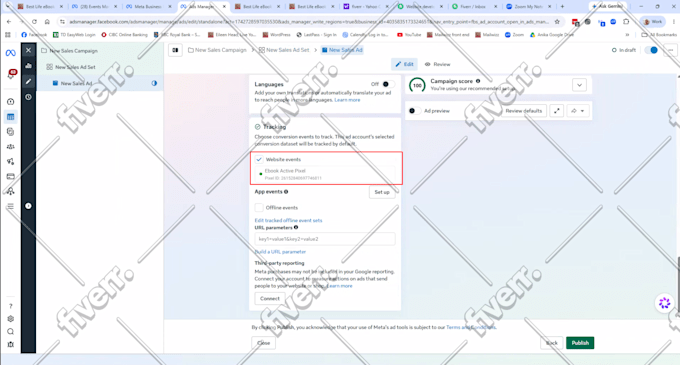Show hidden bookmarks with the chevron
Viewport: 680px width, 365px height.
click(627, 35)
